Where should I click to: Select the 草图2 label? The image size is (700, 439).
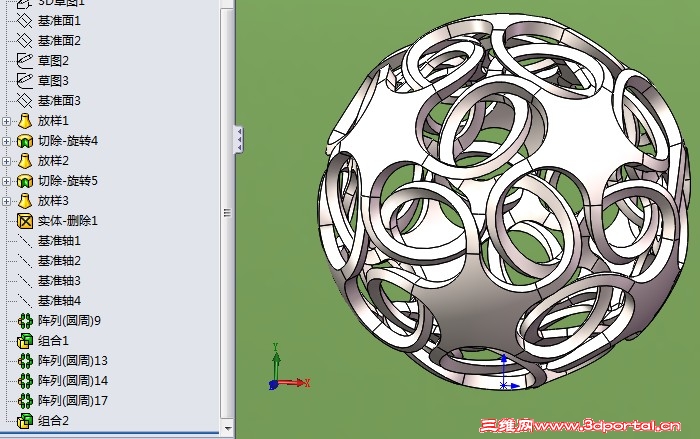pos(54,60)
